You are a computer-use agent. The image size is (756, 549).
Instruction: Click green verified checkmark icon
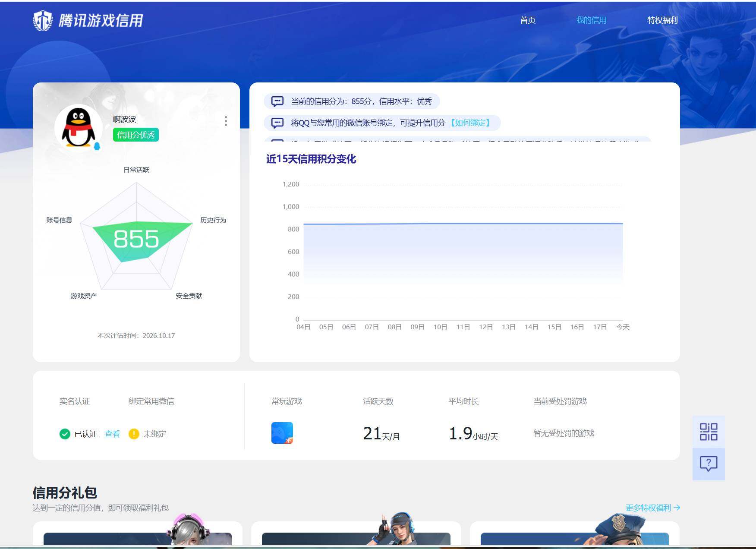point(65,434)
